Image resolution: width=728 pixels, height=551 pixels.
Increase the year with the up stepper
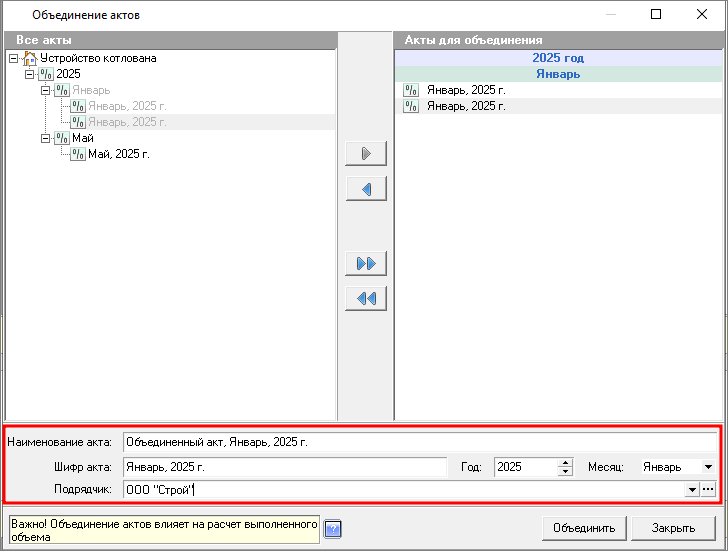coord(565,462)
